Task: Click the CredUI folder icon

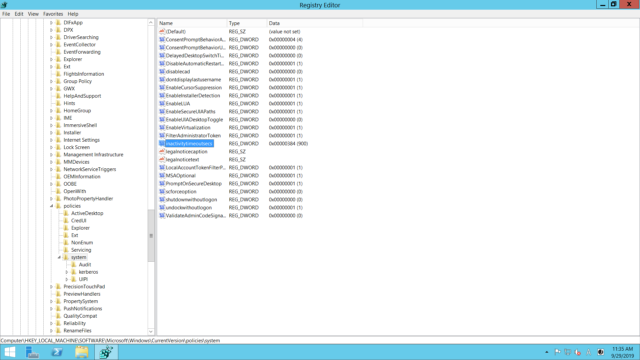Action: tap(66, 220)
